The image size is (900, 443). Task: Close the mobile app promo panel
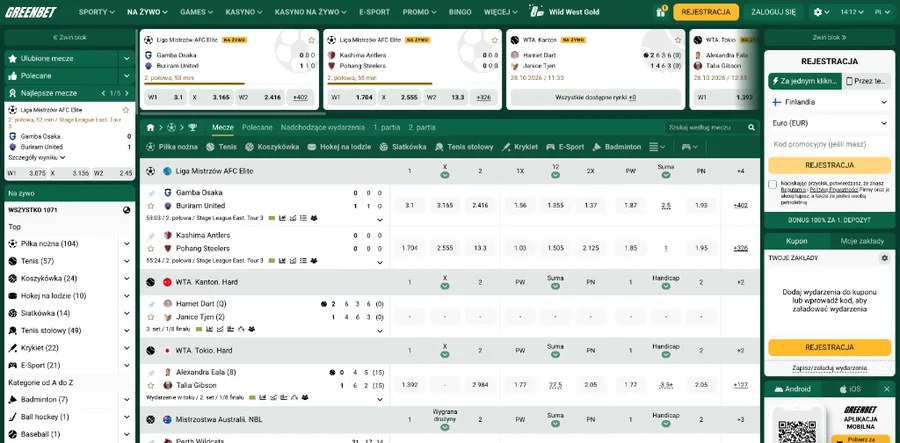tap(887, 389)
